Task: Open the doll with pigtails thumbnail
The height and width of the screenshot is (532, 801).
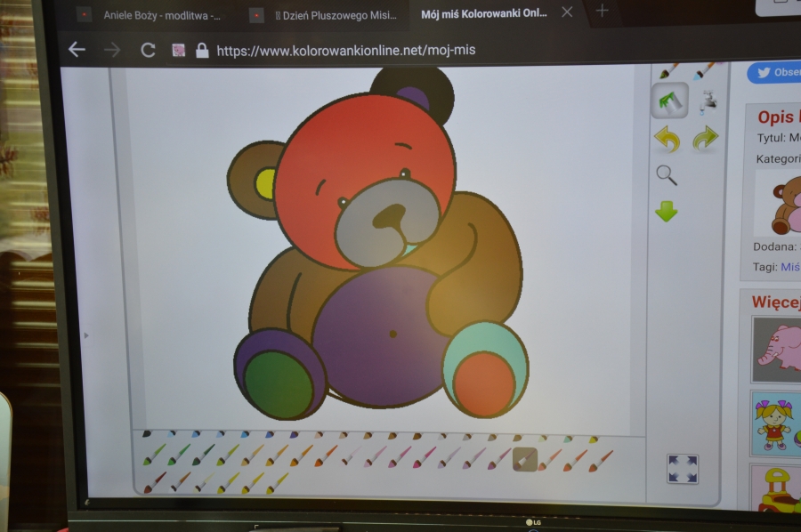Action: 778,423
